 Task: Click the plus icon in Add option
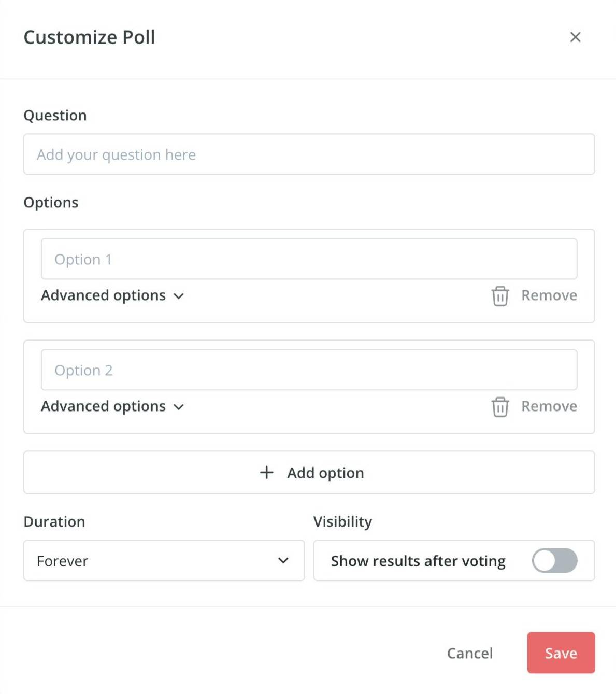pos(266,472)
